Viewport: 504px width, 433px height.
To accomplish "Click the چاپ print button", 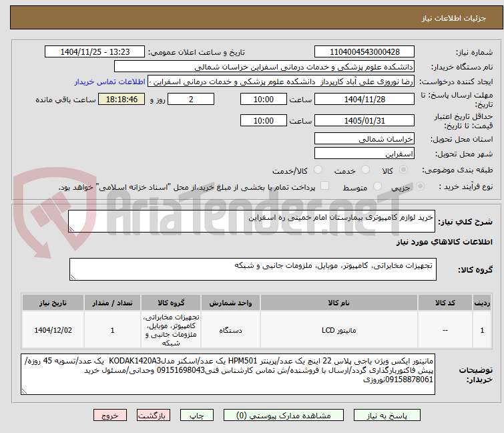I will point(196,416).
